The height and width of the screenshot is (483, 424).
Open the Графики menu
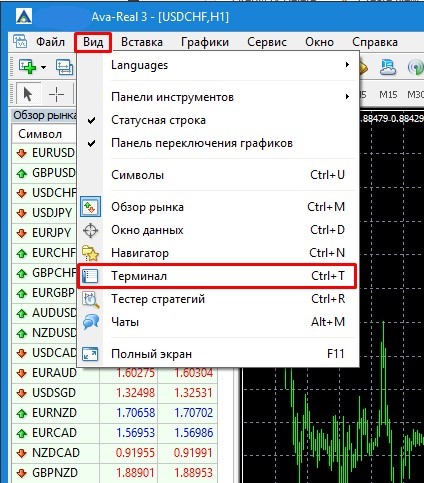click(205, 42)
